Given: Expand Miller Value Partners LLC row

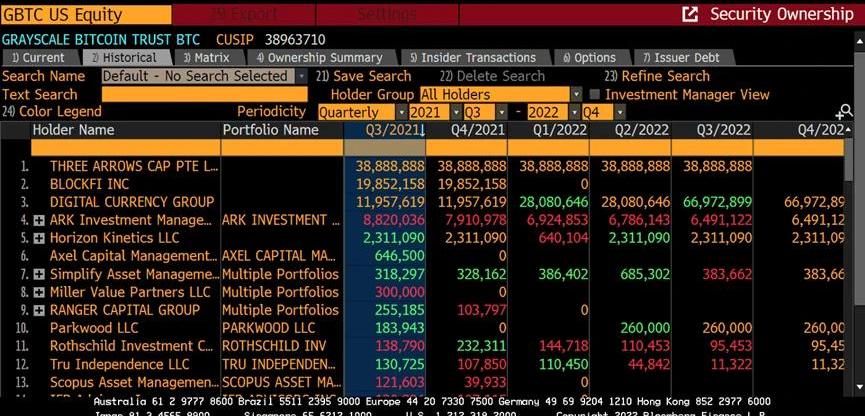Looking at the screenshot, I should tap(39, 292).
